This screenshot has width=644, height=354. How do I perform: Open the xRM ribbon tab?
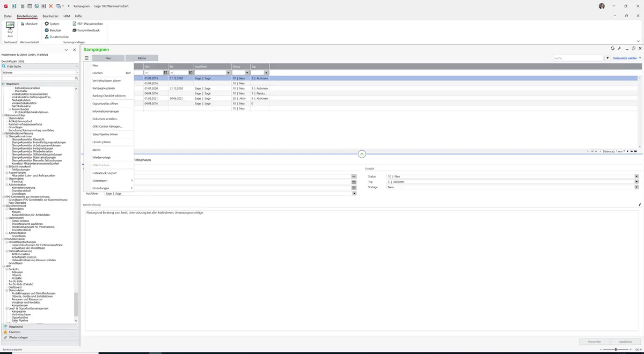(67, 16)
